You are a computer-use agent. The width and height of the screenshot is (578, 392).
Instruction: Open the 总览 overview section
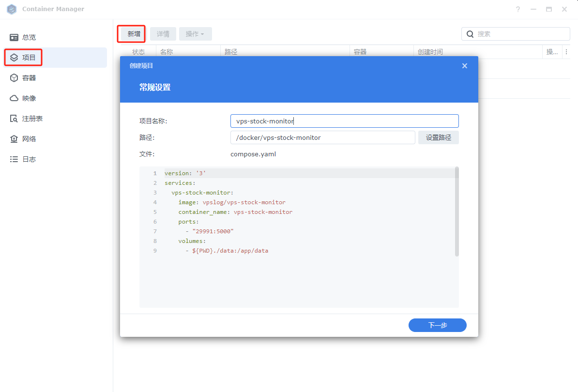click(x=55, y=37)
